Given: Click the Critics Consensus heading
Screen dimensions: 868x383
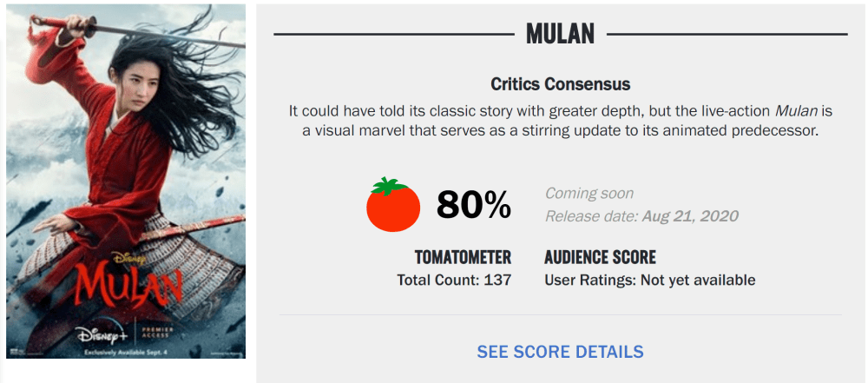Looking at the screenshot, I should [x=560, y=84].
